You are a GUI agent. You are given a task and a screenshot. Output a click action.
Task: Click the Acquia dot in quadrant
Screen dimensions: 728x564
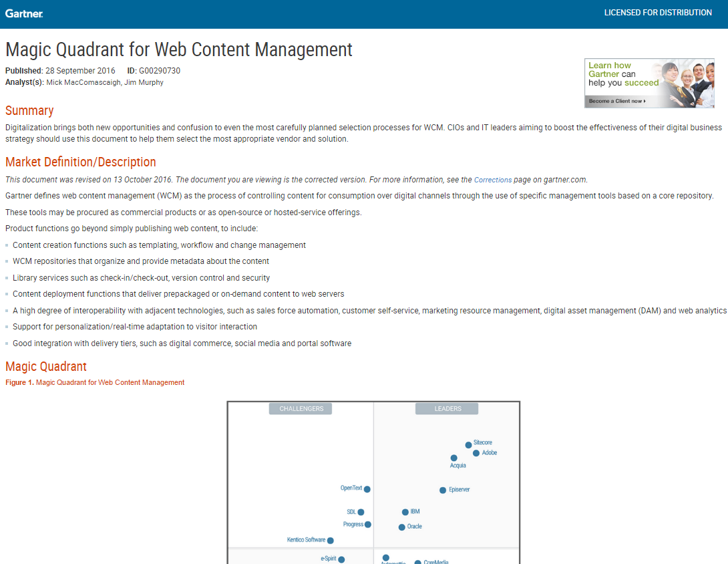454,458
